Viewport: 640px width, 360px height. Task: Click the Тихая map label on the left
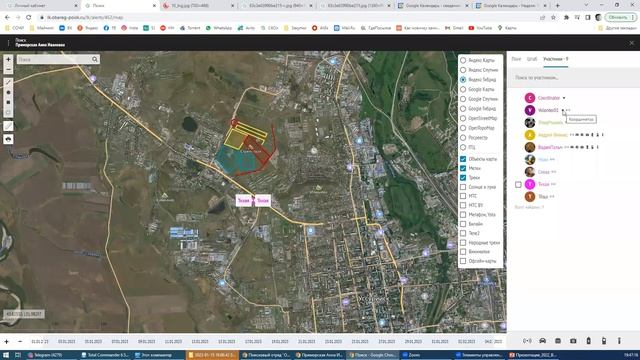click(244, 200)
